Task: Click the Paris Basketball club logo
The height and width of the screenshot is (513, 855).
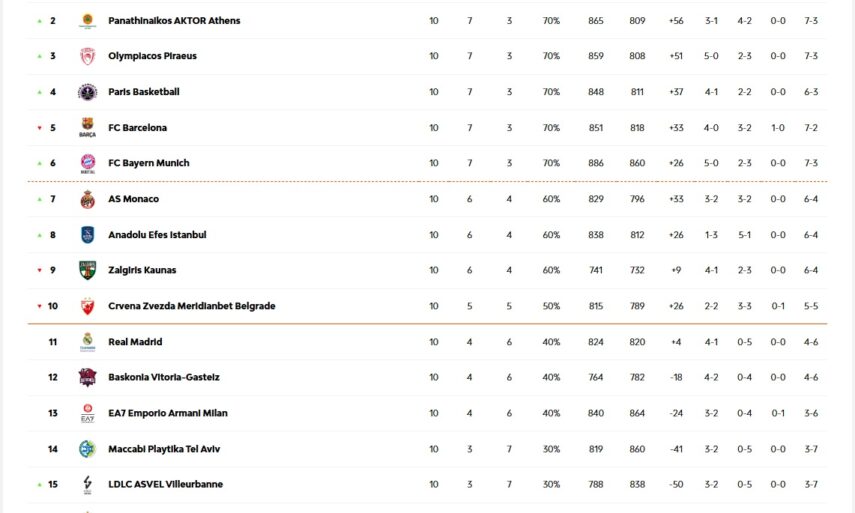Action: pyautogui.click(x=87, y=92)
